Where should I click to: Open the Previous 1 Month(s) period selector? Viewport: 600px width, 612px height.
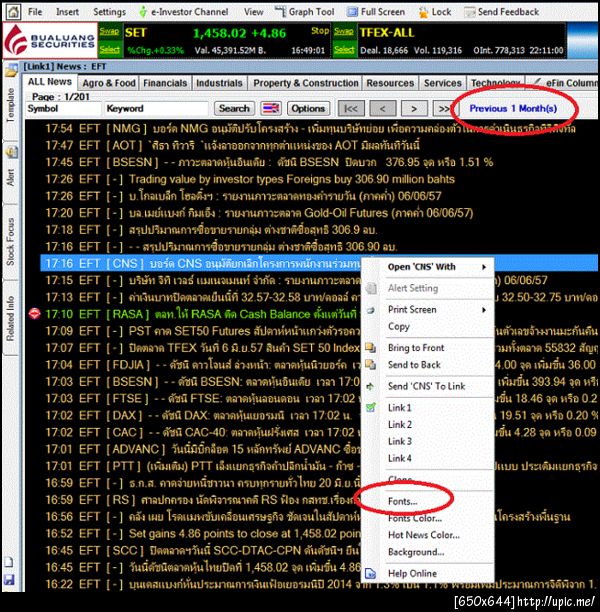tap(513, 109)
